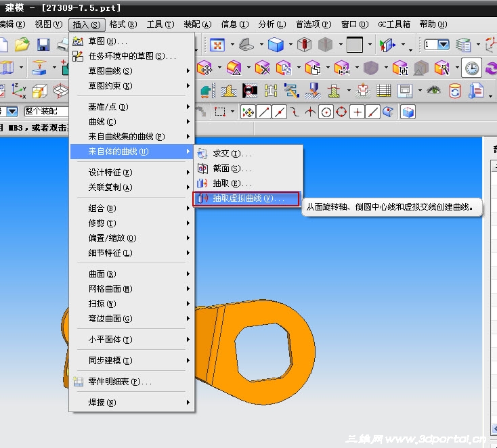Click the layer settings stacked sheets icon

click(x=463, y=45)
